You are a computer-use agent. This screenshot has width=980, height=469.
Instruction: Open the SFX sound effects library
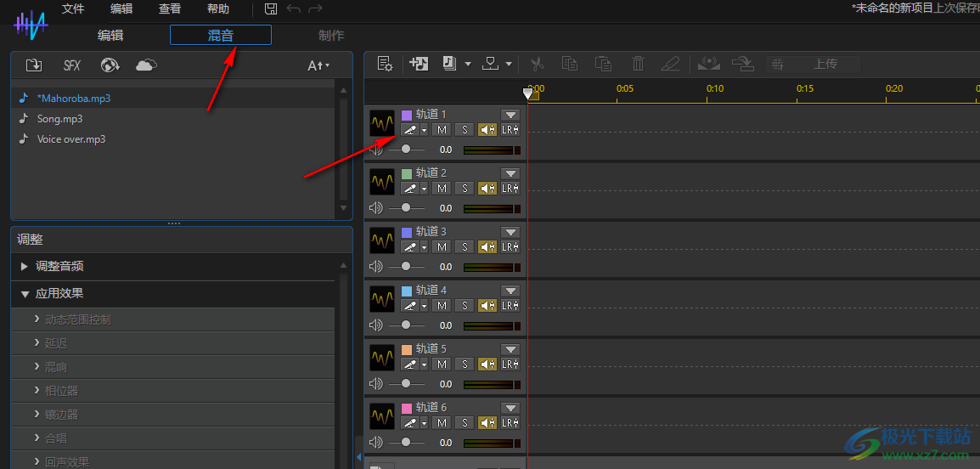click(x=72, y=65)
